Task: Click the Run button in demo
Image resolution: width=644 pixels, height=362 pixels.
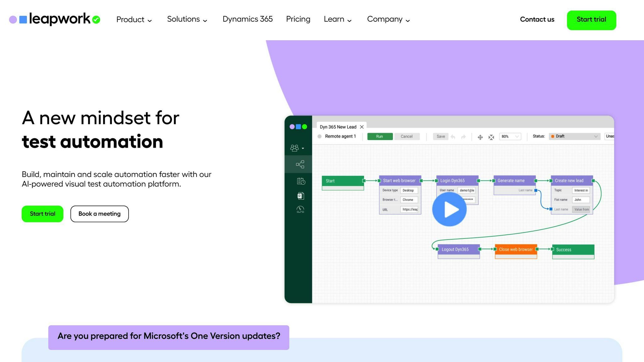Action: pyautogui.click(x=380, y=136)
